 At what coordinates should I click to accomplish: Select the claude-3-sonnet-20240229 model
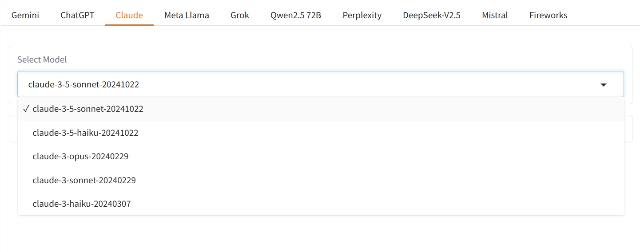point(84,181)
